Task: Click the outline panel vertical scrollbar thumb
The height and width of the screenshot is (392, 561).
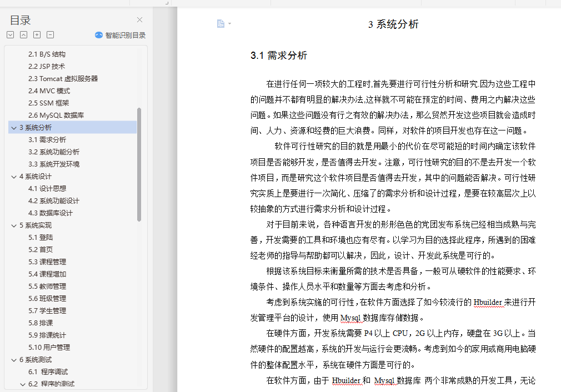Action: pyautogui.click(x=139, y=164)
